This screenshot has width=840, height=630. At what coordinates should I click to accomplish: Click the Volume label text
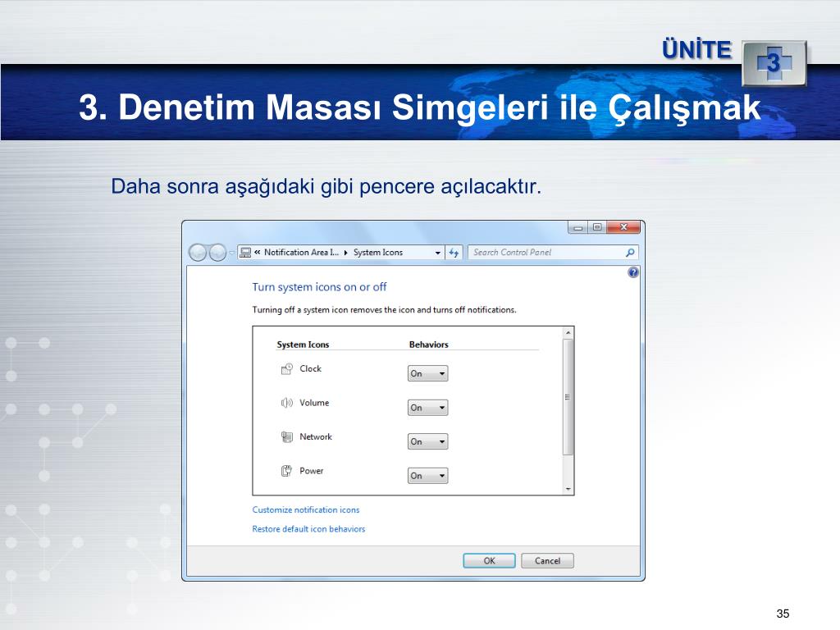(x=314, y=403)
